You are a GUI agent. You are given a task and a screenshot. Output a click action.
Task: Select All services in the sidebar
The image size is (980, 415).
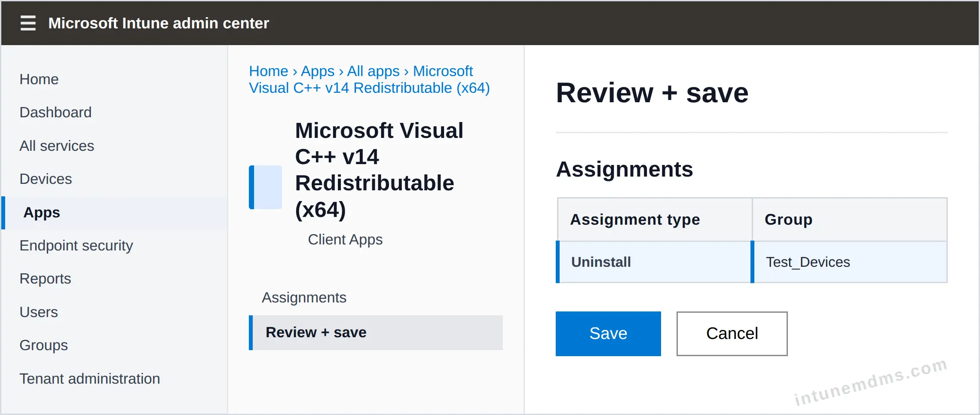pyautogui.click(x=57, y=146)
